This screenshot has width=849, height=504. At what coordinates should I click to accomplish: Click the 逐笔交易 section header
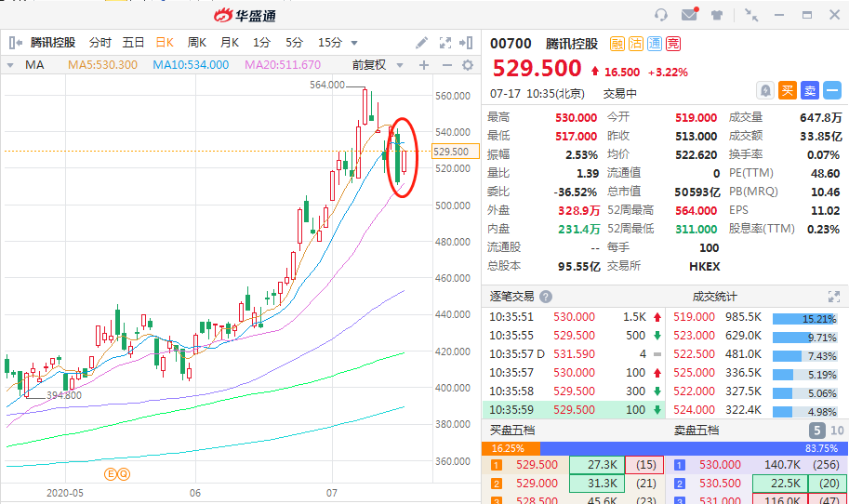pos(511,297)
